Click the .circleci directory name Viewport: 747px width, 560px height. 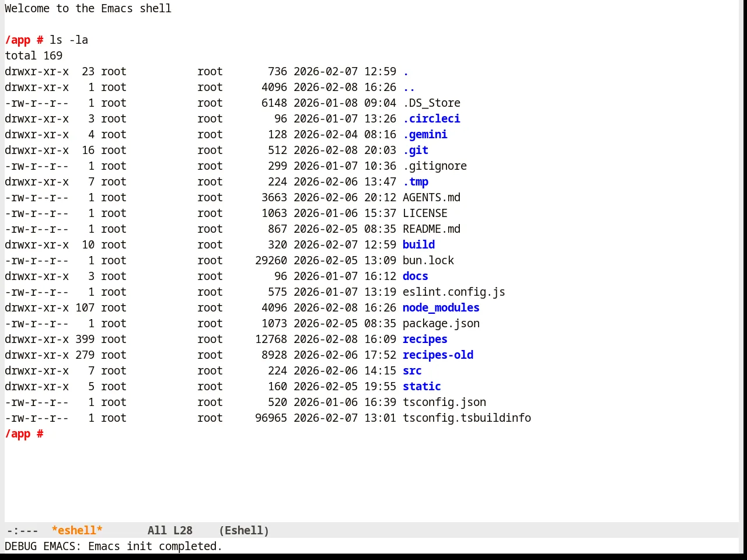431,119
